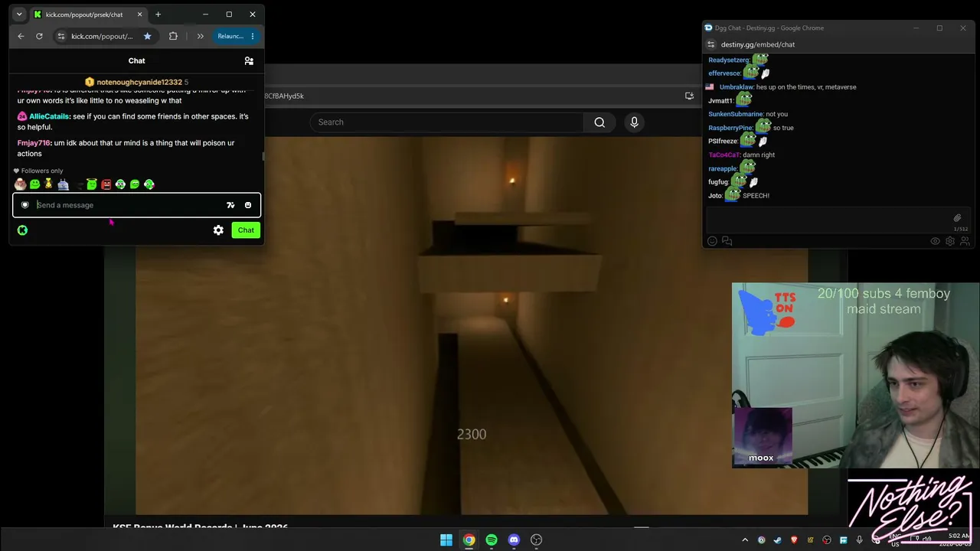Expand the Chrome tab search dropdown

(19, 15)
